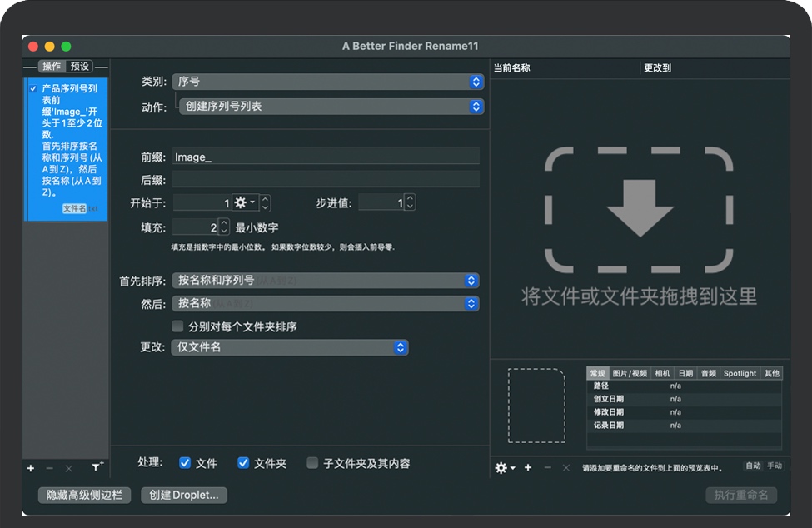Click the 前缀 text field containing Image_
The width and height of the screenshot is (812, 528).
(x=325, y=157)
